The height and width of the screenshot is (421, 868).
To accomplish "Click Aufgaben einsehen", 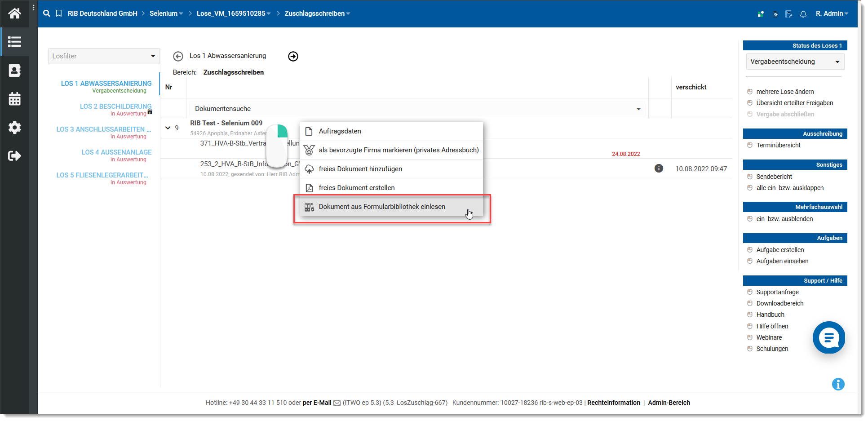I will click(782, 261).
